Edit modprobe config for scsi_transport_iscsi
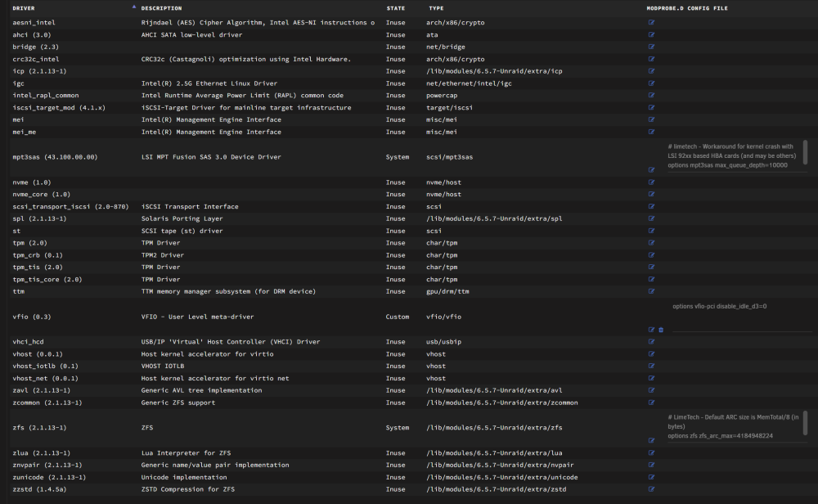 tap(651, 207)
